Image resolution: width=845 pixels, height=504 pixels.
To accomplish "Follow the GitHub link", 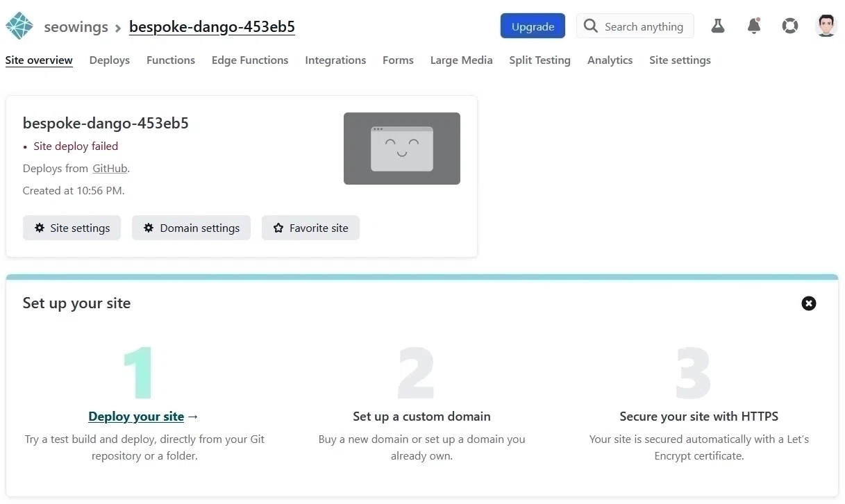I will pos(110,168).
